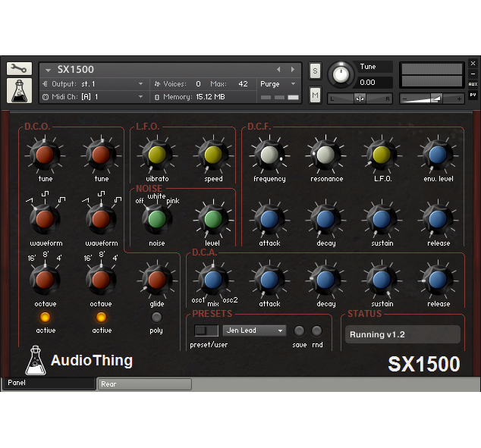Click the next instrument arrow
This screenshot has height=448, width=481.
pyautogui.click(x=291, y=70)
